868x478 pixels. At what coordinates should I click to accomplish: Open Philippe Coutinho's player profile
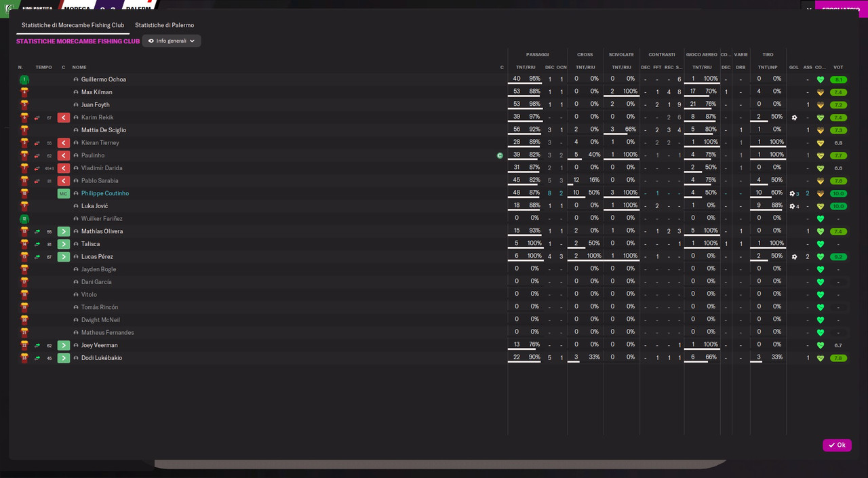105,194
